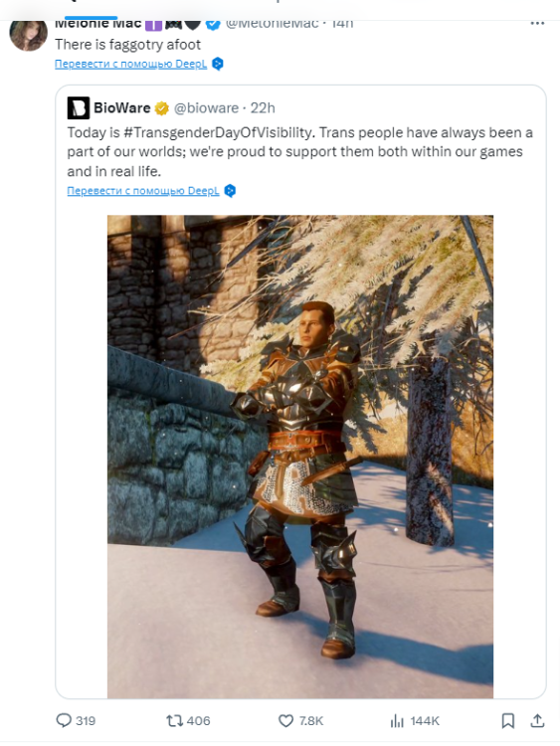Open the three-dot more options menu
The width and height of the screenshot is (560, 746).
537,23
